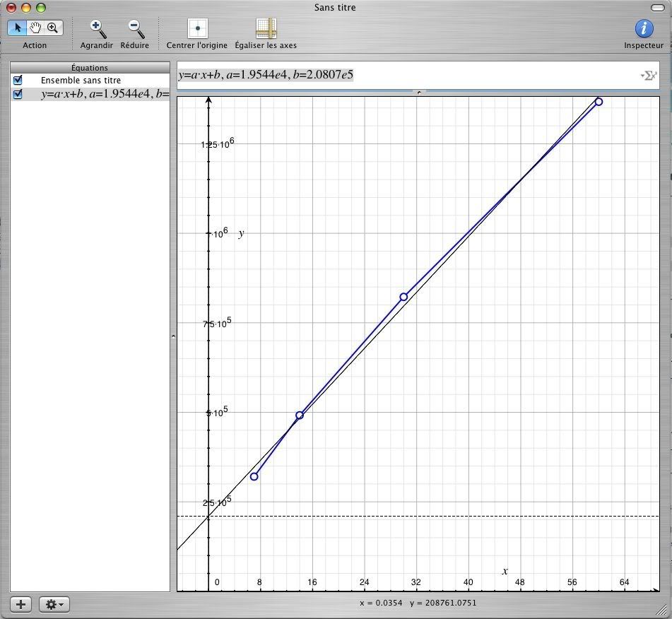Collapse the equation field using top chevron
This screenshot has width=672, height=619.
pyautogui.click(x=419, y=93)
